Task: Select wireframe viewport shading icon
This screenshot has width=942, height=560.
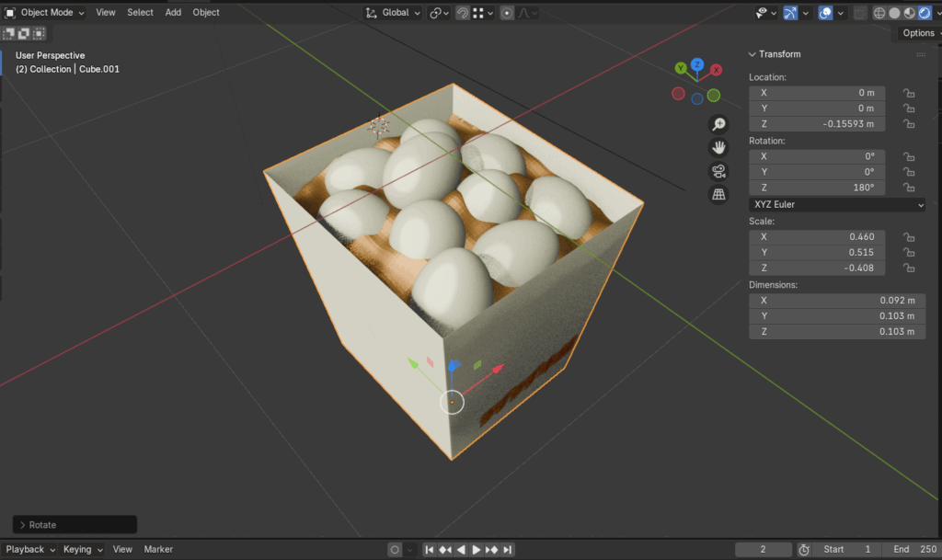Action: [879, 13]
